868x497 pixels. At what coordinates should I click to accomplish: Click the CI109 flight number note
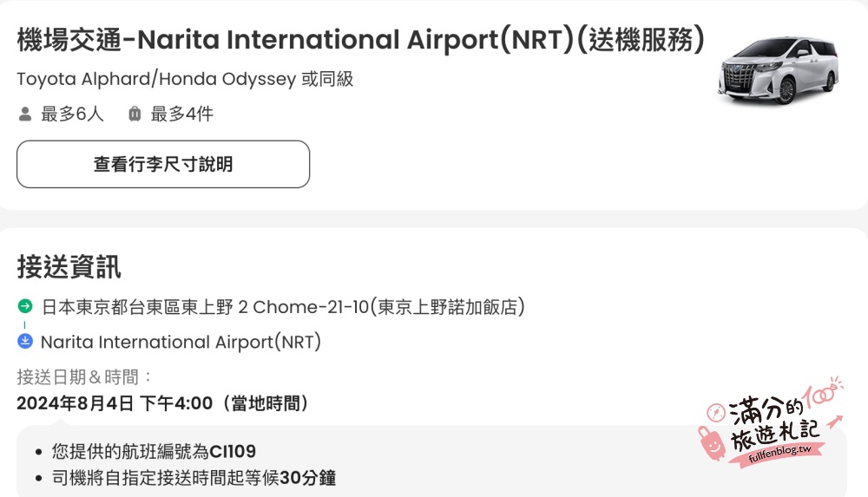point(154,452)
